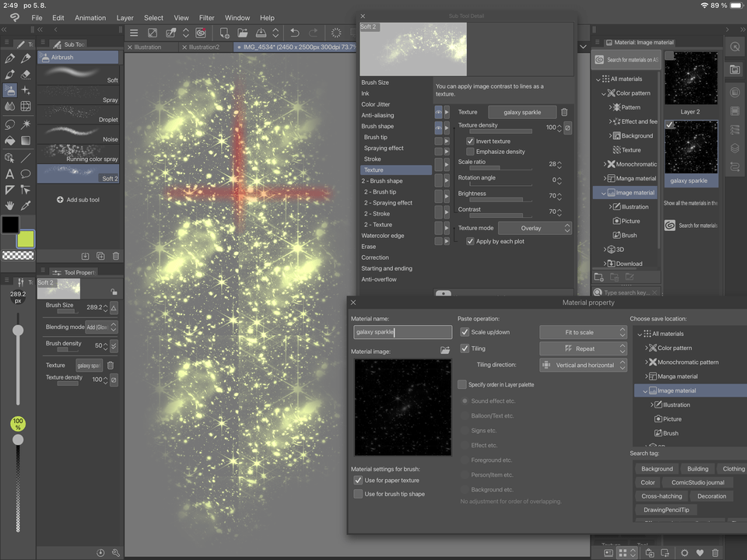This screenshot has height=560, width=747.
Task: Select the Fill bucket tool
Action: point(9,141)
